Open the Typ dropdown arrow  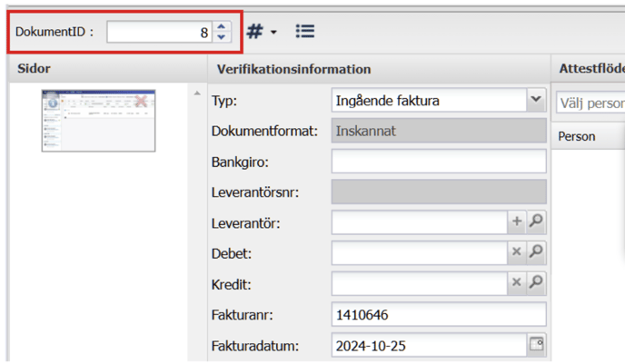536,100
